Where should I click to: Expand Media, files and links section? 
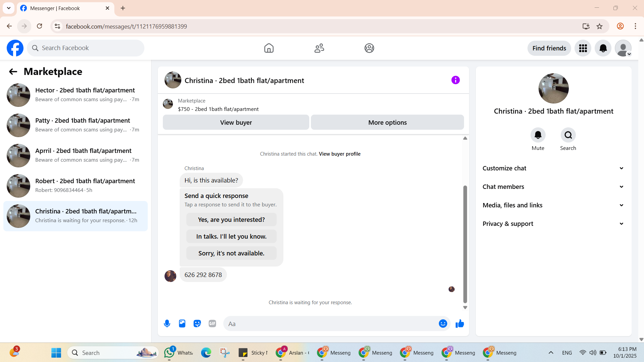(x=553, y=205)
